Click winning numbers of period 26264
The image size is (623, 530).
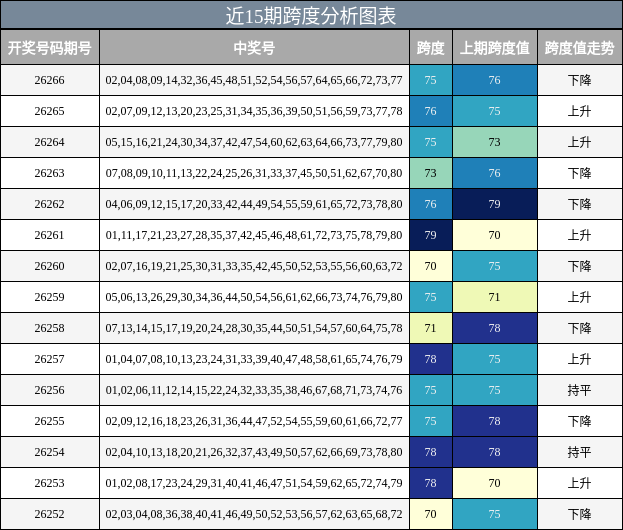pyautogui.click(x=254, y=142)
